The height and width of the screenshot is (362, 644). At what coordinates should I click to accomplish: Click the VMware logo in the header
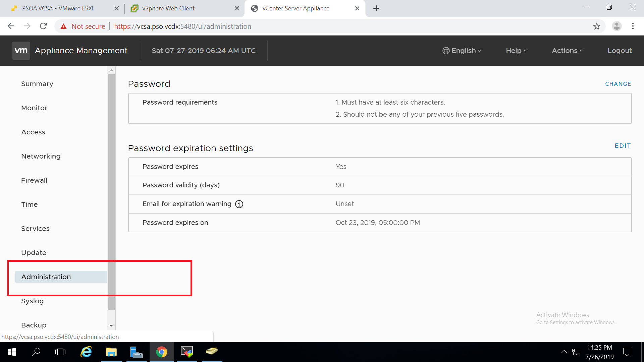pos(21,50)
